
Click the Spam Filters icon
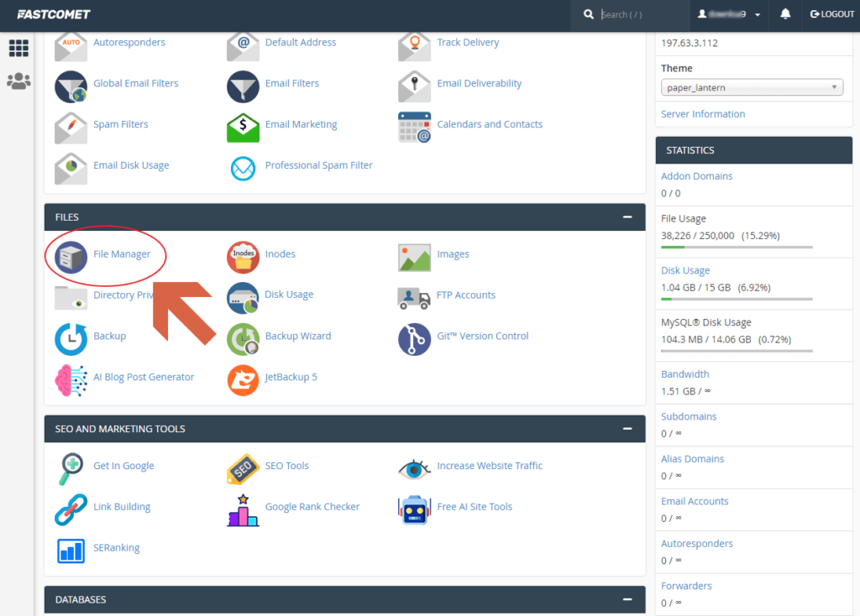[71, 128]
